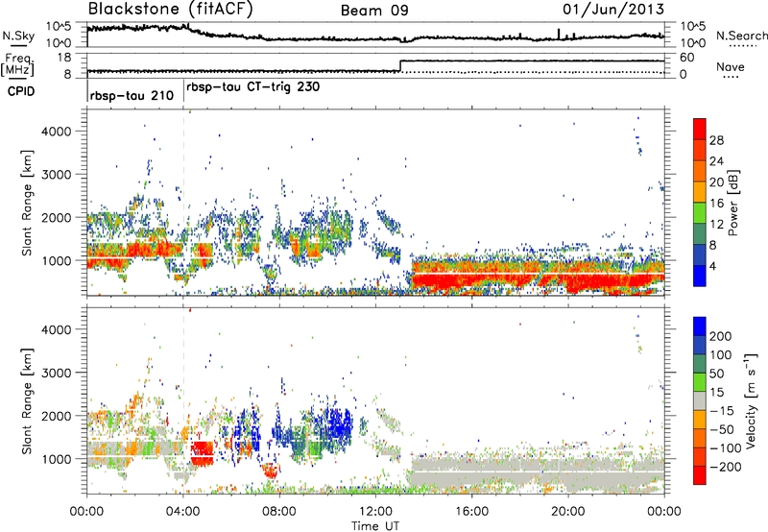The height and width of the screenshot is (532, 768).
Task: Click the 'CPID' label
Action: [x=21, y=91]
